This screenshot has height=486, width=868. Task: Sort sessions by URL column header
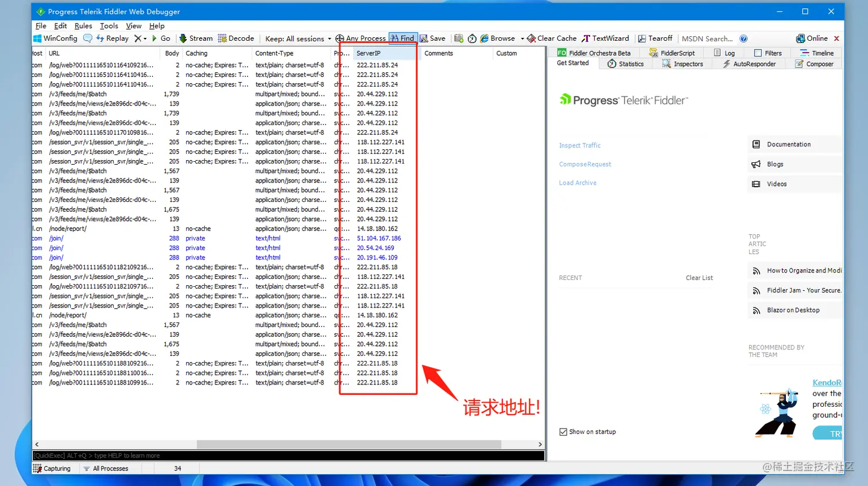pyautogui.click(x=102, y=53)
